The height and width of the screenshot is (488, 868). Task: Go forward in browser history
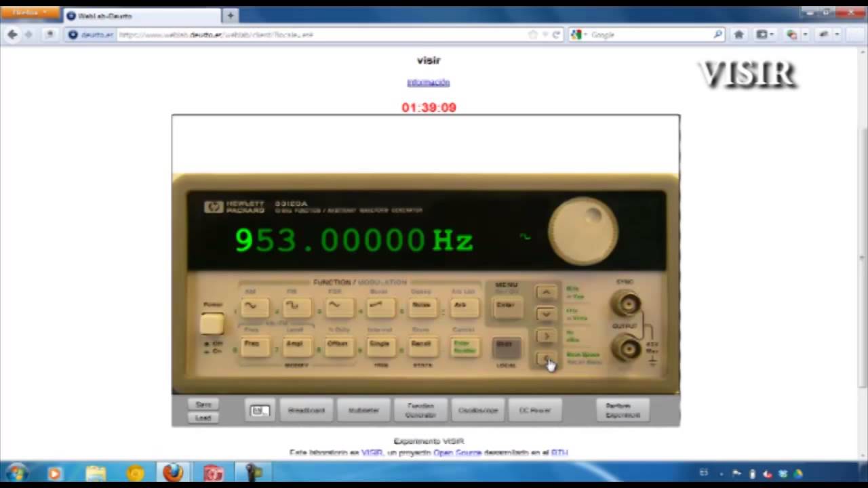click(x=28, y=35)
